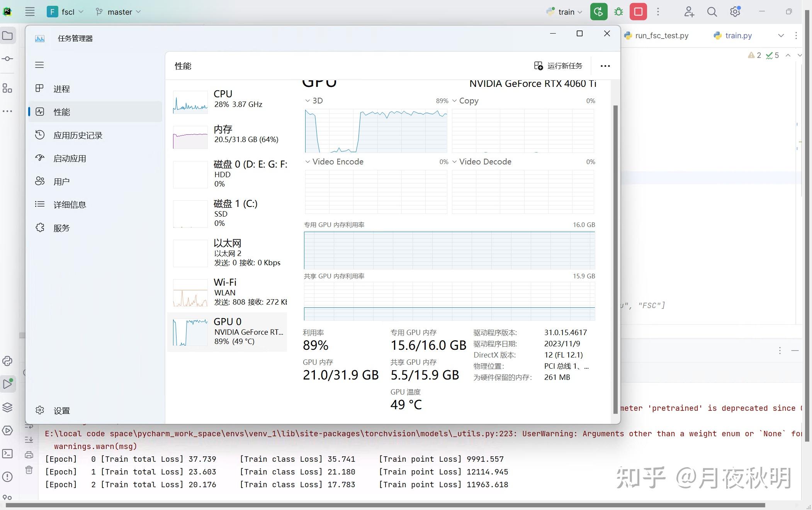Open the 3D engine graph selector dropdown
The width and height of the screenshot is (812, 510).
314,101
